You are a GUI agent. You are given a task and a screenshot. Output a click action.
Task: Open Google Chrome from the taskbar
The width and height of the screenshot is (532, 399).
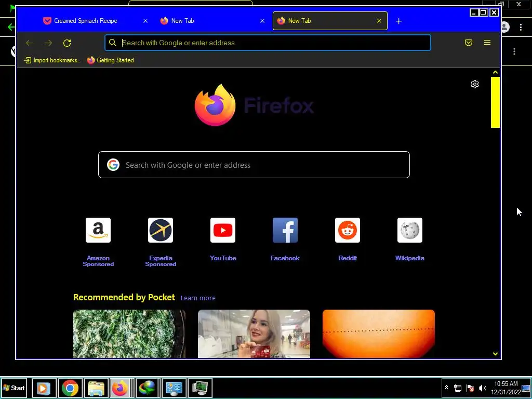click(70, 388)
